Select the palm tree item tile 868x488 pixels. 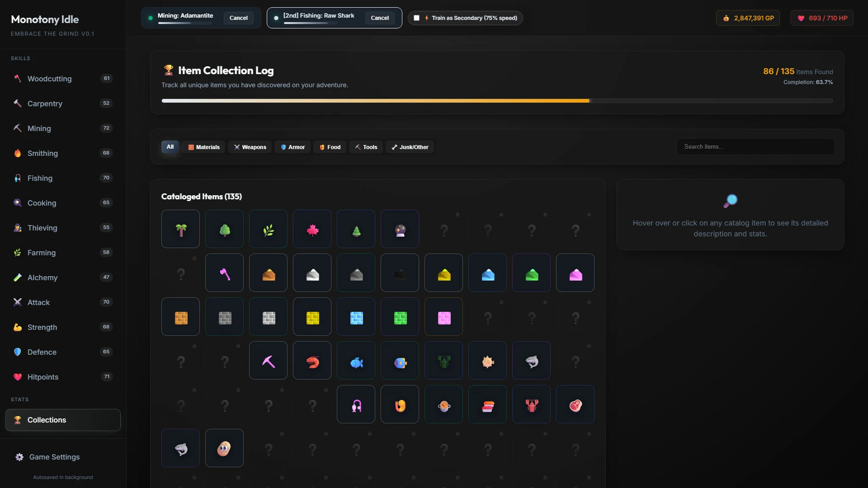click(180, 229)
